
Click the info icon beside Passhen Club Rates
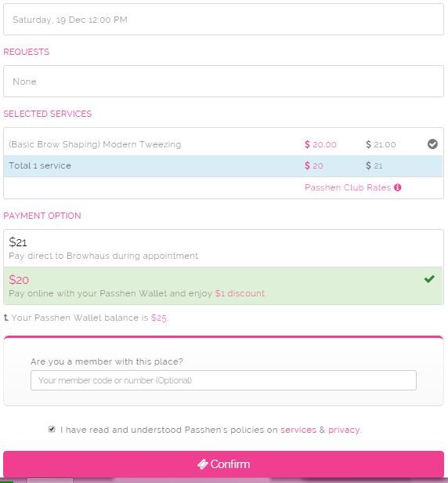(x=398, y=187)
